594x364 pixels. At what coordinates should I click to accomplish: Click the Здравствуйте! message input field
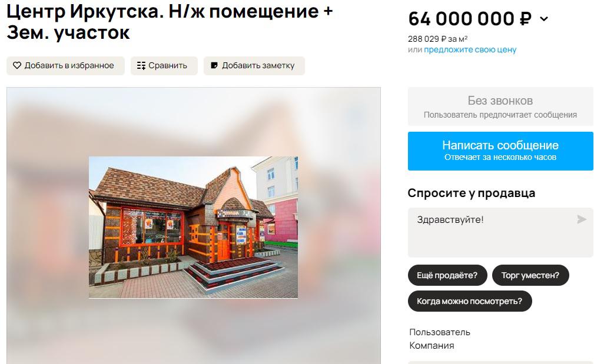[500, 232]
